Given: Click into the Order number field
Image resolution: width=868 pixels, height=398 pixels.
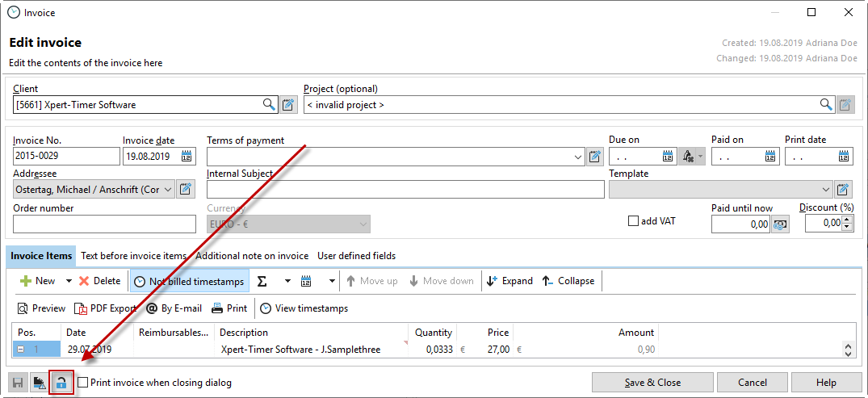Looking at the screenshot, I should [x=105, y=224].
